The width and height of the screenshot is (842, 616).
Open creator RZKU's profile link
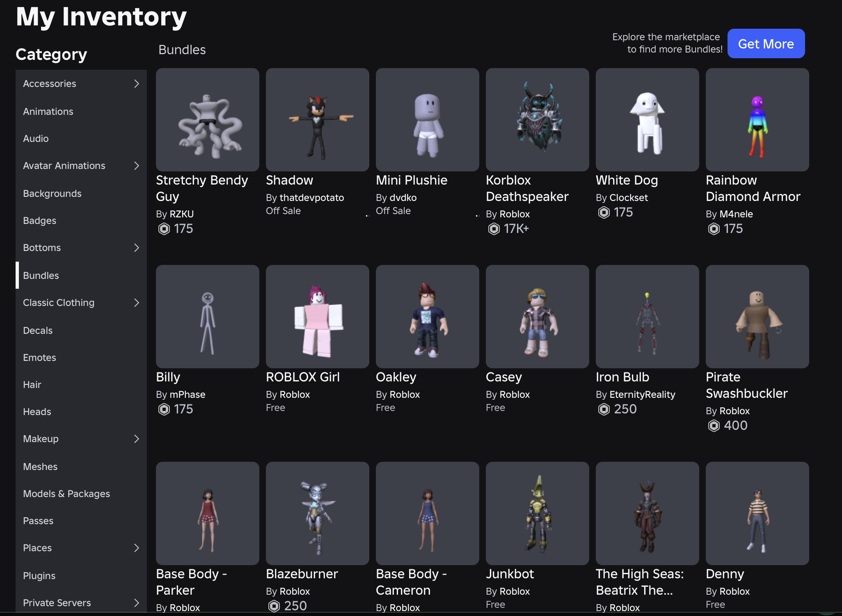[x=182, y=214]
